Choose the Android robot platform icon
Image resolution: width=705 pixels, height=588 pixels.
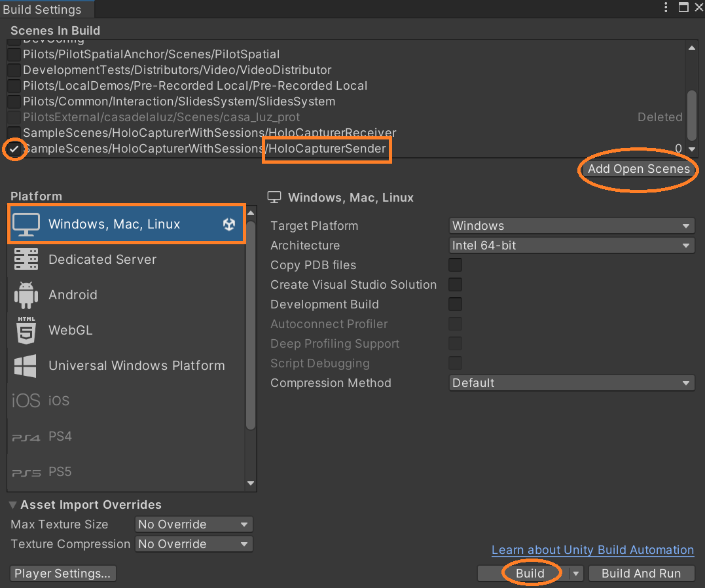pyautogui.click(x=26, y=295)
